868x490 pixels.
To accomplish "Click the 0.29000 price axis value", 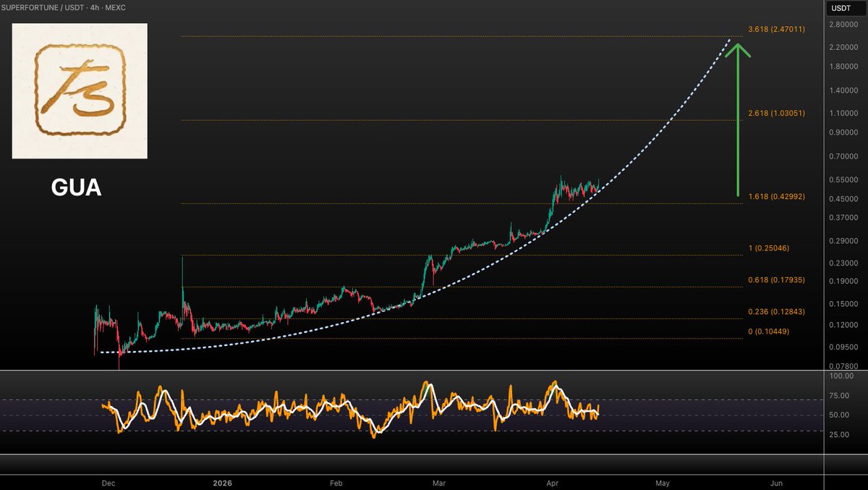I will click(x=843, y=240).
